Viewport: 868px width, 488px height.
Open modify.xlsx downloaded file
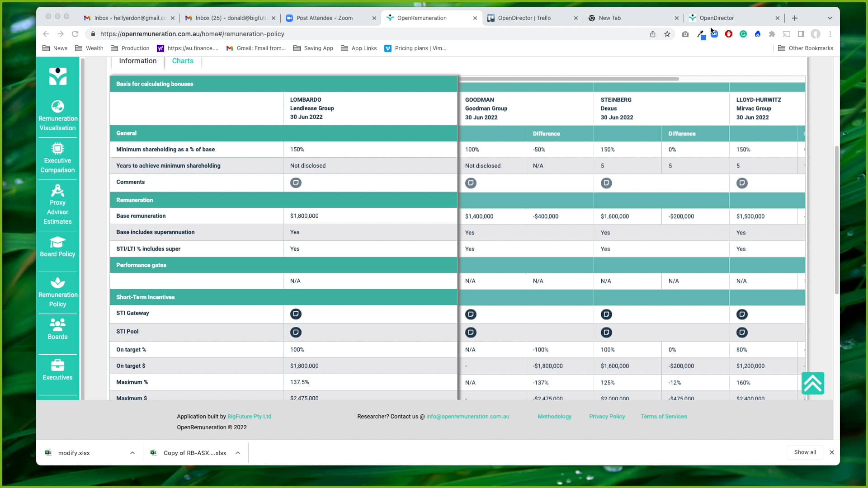(x=74, y=453)
